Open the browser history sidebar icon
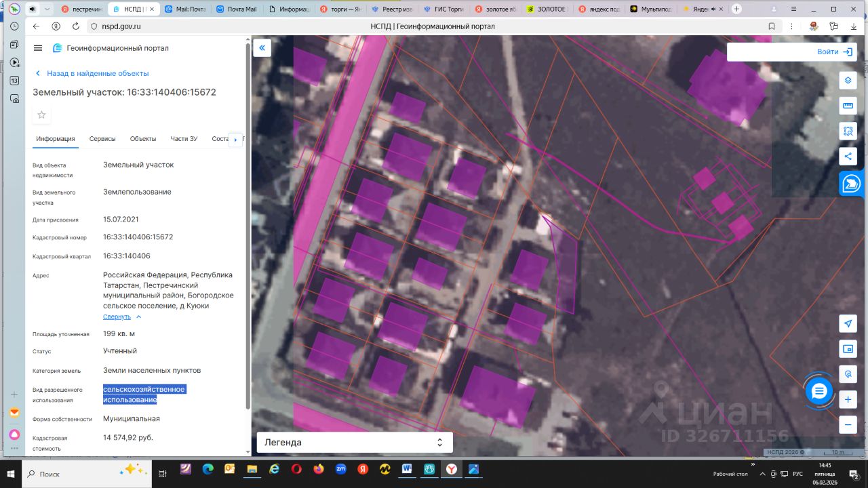 [x=14, y=26]
